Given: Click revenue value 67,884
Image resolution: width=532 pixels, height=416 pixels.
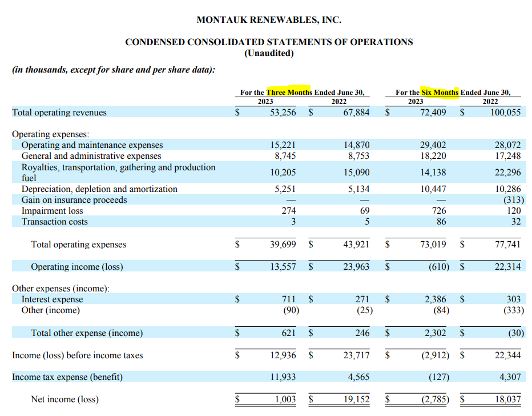Looking at the screenshot, I should pyautogui.click(x=356, y=113).
